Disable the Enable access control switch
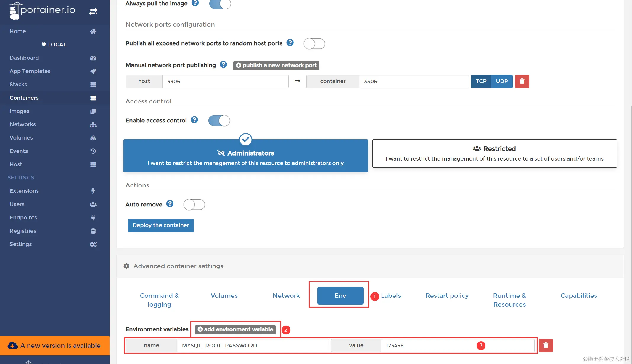 (219, 121)
